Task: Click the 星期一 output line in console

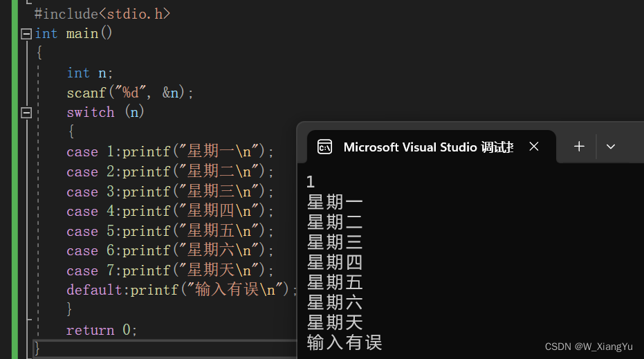Action: tap(335, 202)
